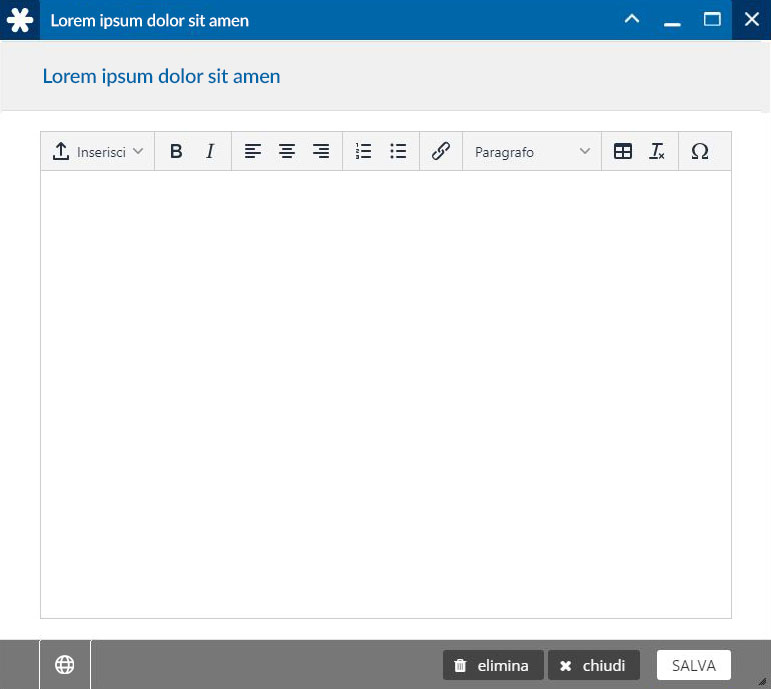Maximize the window from title bar
Viewport: 771px width, 689px height.
click(x=712, y=20)
